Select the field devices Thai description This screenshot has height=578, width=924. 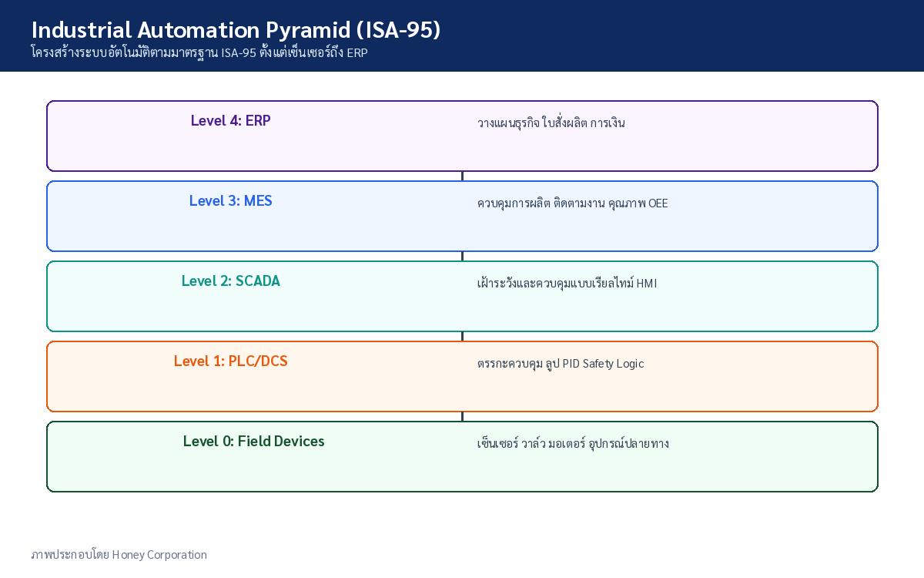pyautogui.click(x=573, y=444)
